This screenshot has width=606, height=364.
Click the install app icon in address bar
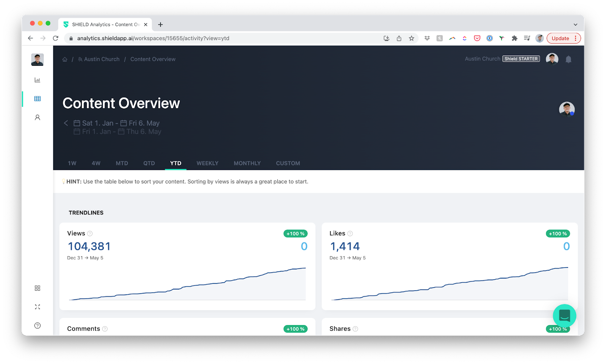(386, 38)
